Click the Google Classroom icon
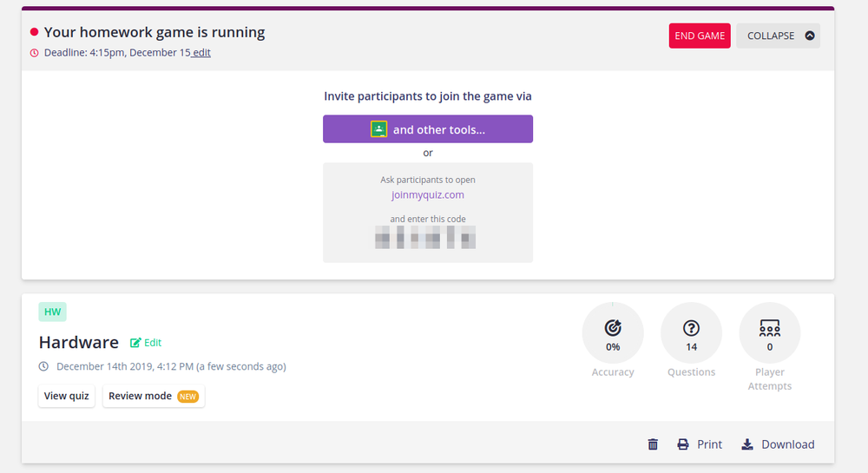Screen dimensions: 868x473 (378, 129)
